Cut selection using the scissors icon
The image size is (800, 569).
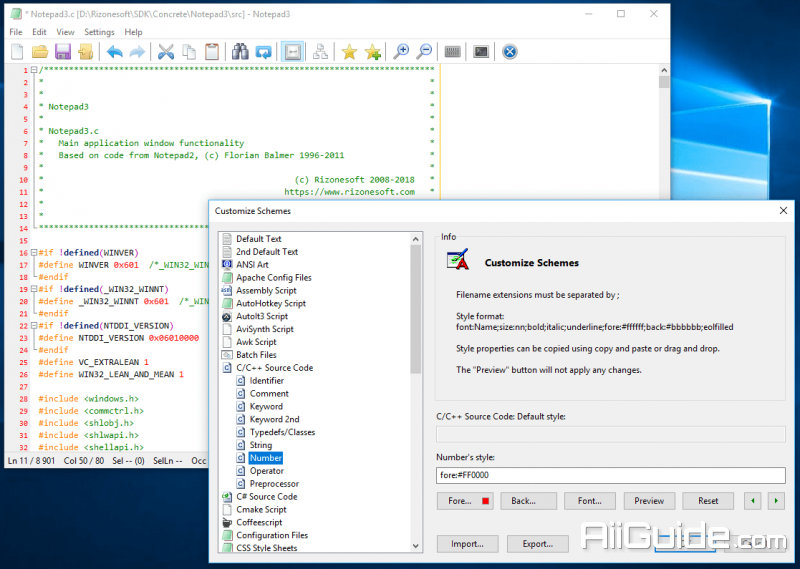point(166,52)
